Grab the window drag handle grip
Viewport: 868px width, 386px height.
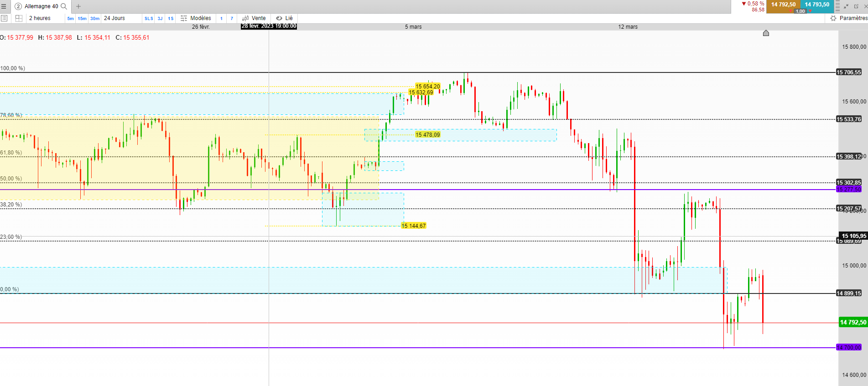click(x=837, y=6)
